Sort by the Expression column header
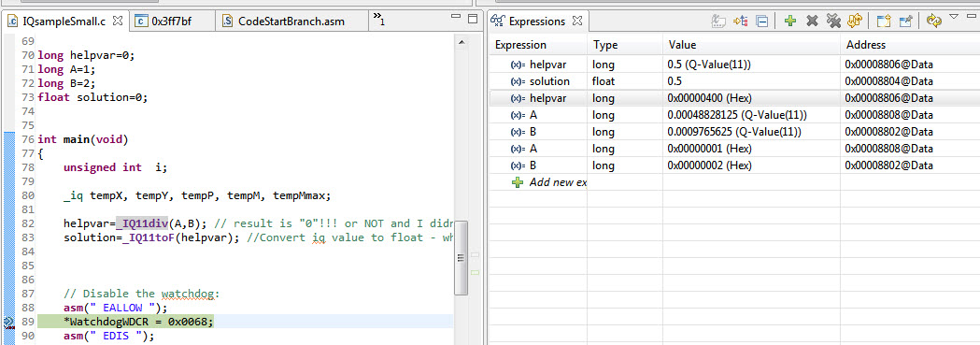This screenshot has height=345, width=980. pyautogui.click(x=537, y=45)
